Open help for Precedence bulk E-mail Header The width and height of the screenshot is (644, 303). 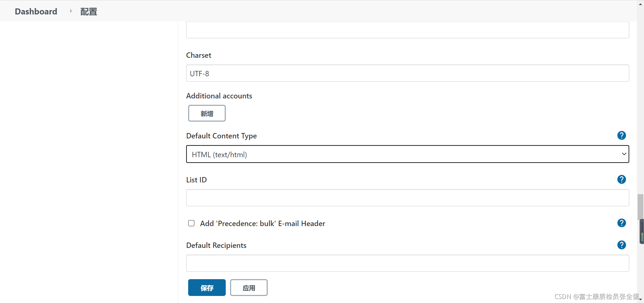[x=622, y=223]
